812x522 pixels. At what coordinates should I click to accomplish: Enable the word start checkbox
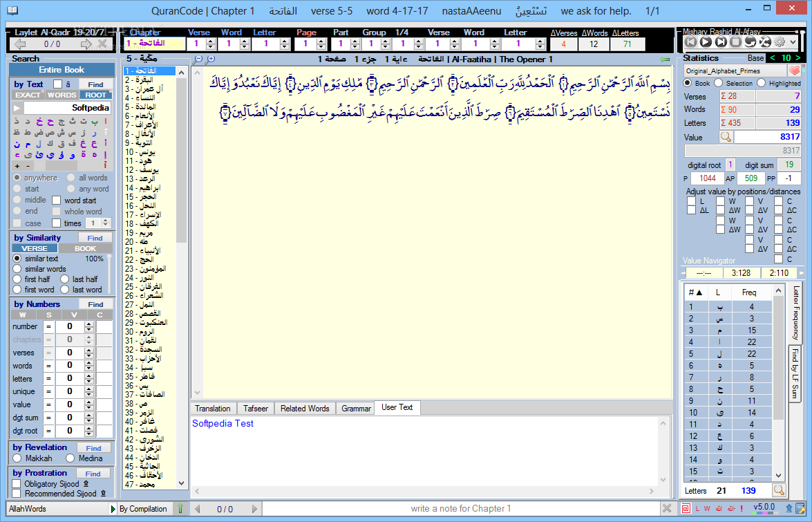click(x=57, y=201)
